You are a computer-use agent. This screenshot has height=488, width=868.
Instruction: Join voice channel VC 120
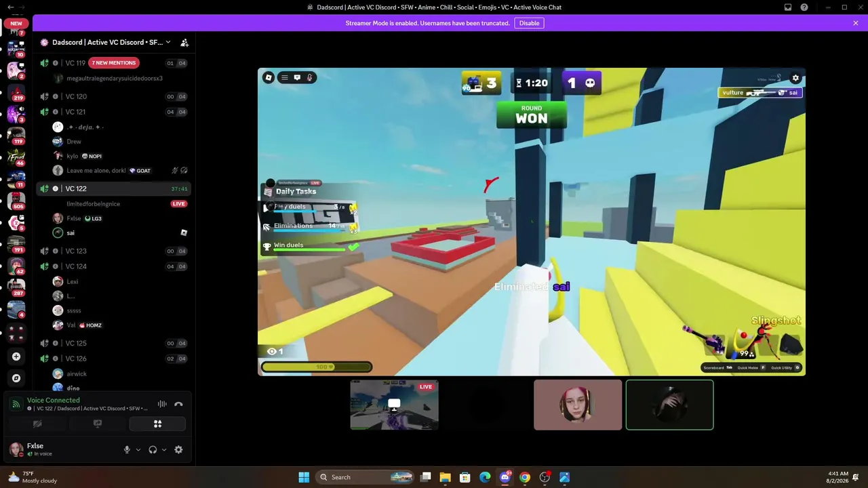(x=113, y=97)
